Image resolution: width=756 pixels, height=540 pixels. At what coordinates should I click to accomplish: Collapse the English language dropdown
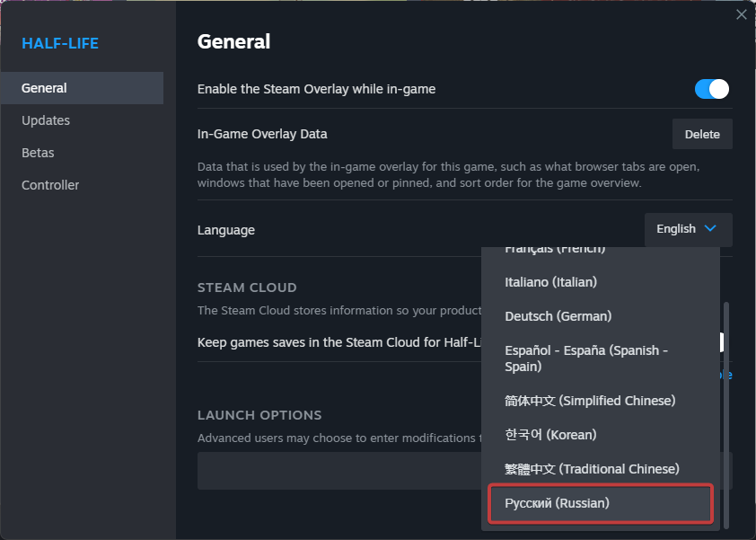pos(688,229)
